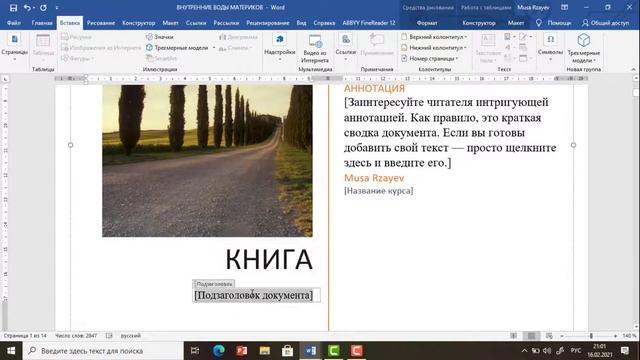Screen dimensions: 640x360
Task: Click the АННОТАЦИЯ heading
Action: tap(374, 88)
